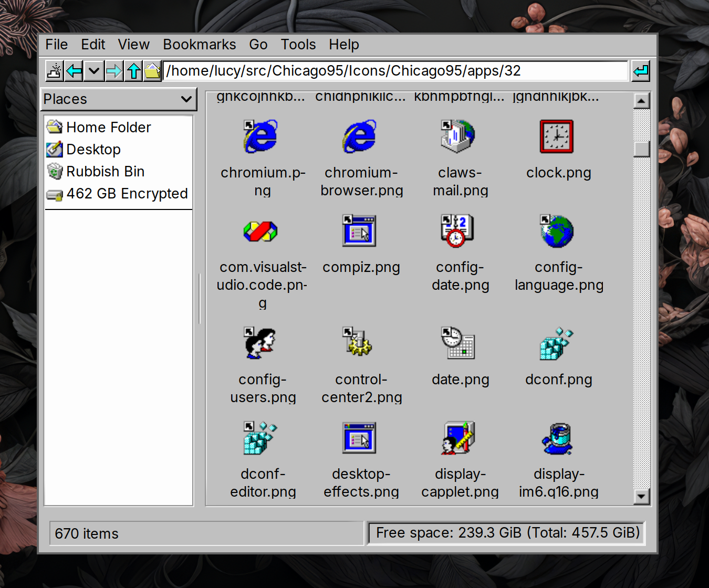Click the display-capplet.png name label
709x588 pixels.
(x=460, y=483)
